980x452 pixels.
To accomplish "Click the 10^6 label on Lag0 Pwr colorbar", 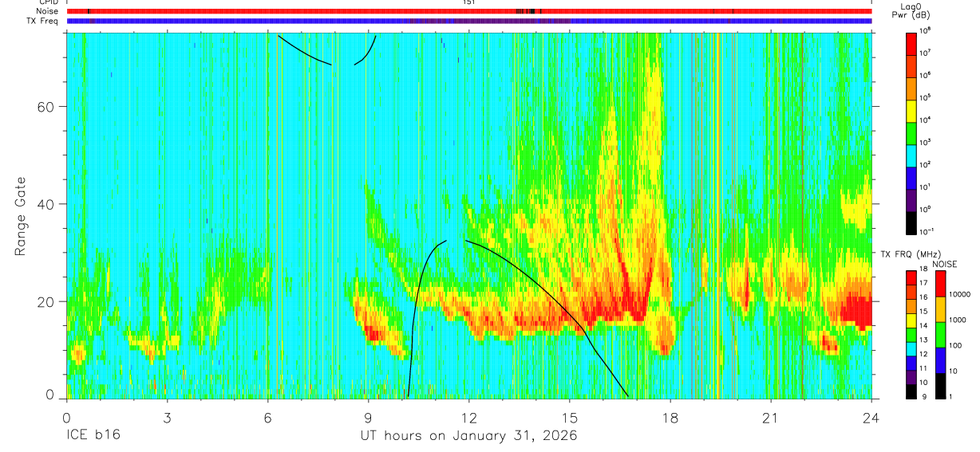I will click(926, 75).
